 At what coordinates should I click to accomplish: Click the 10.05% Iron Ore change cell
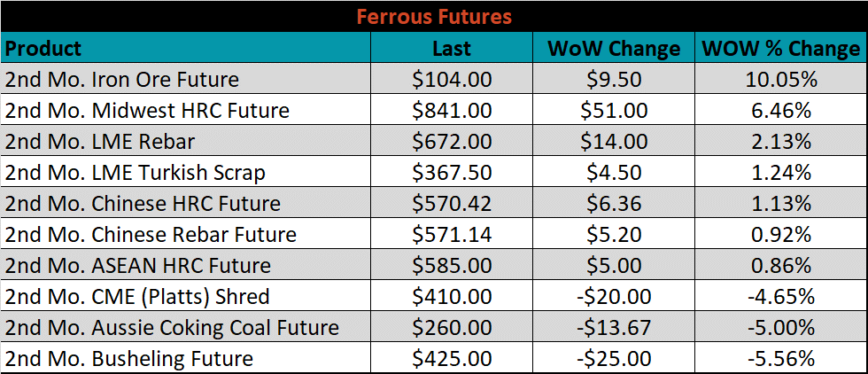tap(781, 78)
